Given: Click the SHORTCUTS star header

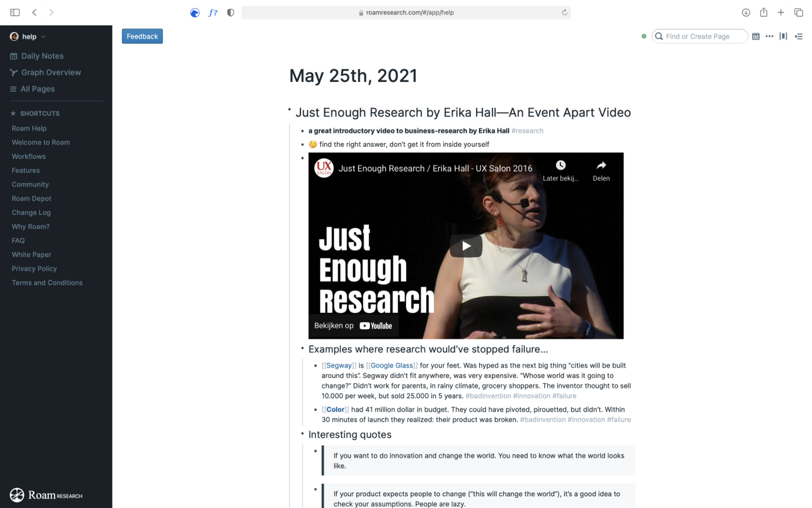Looking at the screenshot, I should 35,113.
